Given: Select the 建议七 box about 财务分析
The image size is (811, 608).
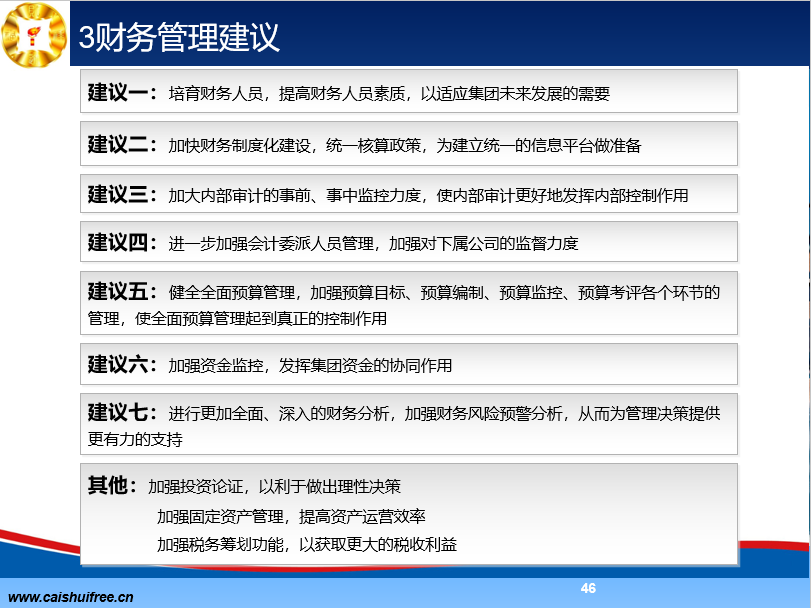Looking at the screenshot, I should [x=409, y=424].
